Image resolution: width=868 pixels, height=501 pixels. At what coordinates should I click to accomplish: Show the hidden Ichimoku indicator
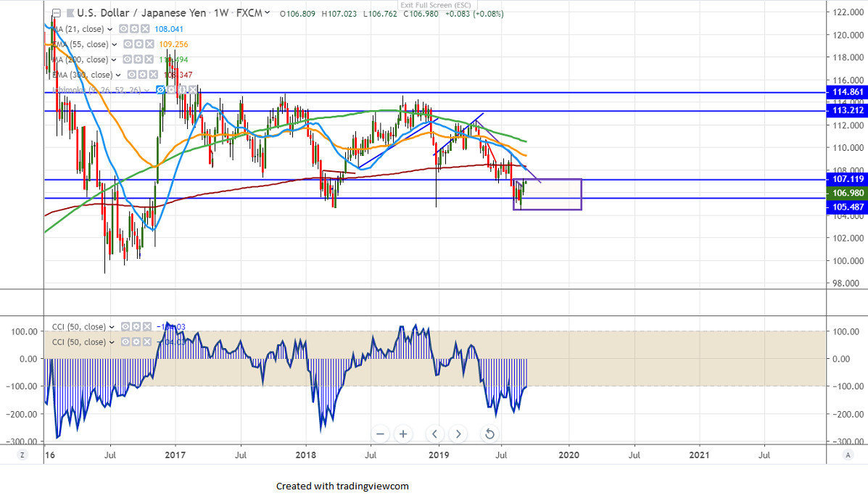click(x=161, y=90)
